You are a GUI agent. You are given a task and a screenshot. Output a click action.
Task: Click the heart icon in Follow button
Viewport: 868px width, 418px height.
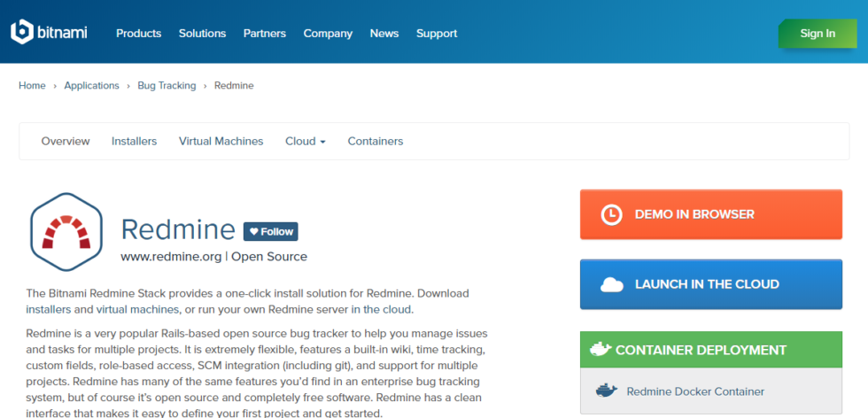253,232
